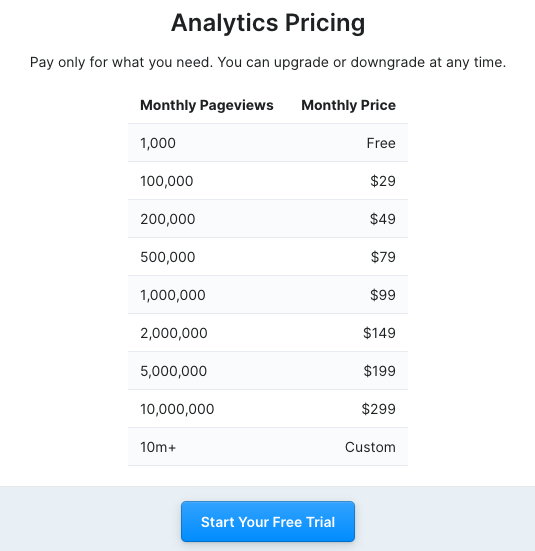Select the 5,000,000 pageviews cell
Image resolution: width=535 pixels, height=551 pixels.
tap(207, 371)
